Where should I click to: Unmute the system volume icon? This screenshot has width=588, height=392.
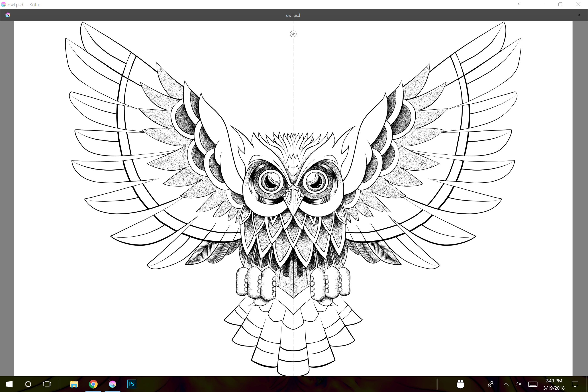pos(518,384)
